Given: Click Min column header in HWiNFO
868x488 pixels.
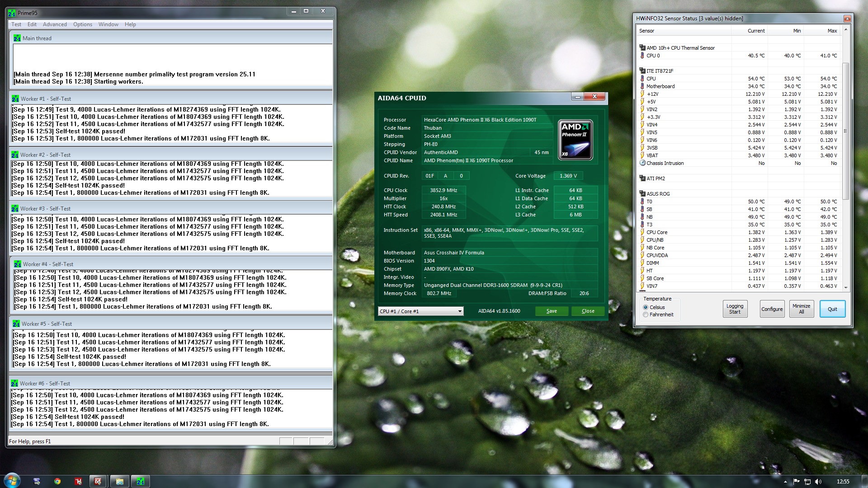Looking at the screenshot, I should click(x=785, y=31).
